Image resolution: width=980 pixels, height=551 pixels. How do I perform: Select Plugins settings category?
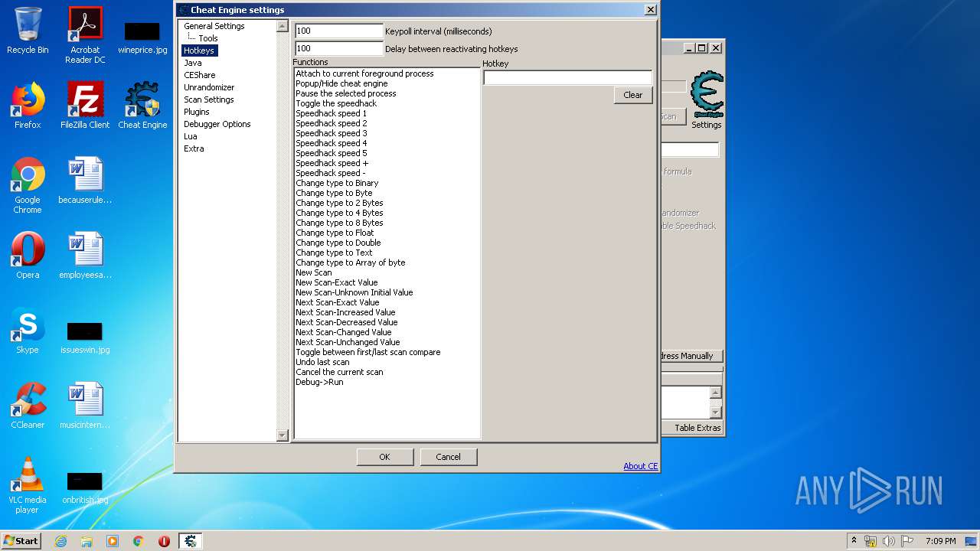point(197,112)
